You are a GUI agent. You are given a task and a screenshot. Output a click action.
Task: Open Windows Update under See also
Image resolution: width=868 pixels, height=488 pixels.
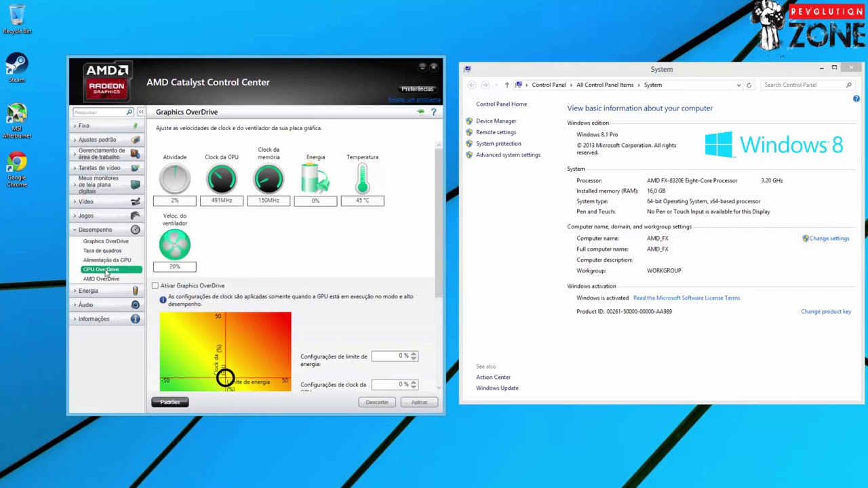497,388
